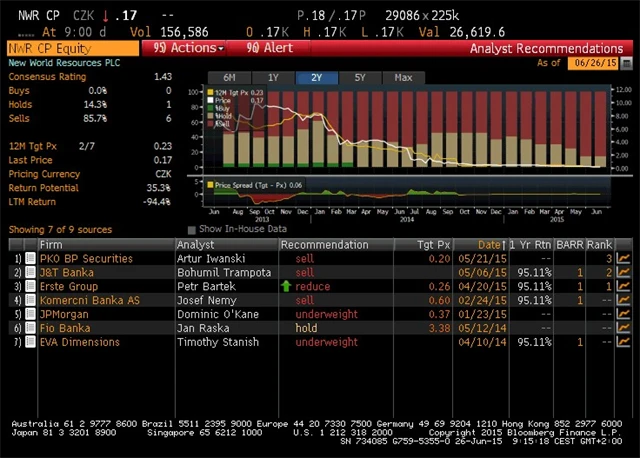This screenshot has width=640, height=458.
Task: Select the 5Y chart range tab
Action: pyautogui.click(x=360, y=77)
